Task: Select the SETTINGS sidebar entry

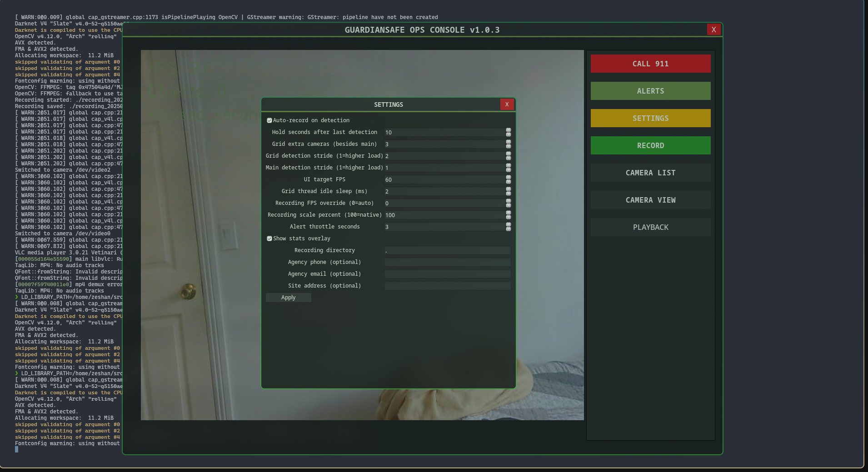Action: click(650, 118)
